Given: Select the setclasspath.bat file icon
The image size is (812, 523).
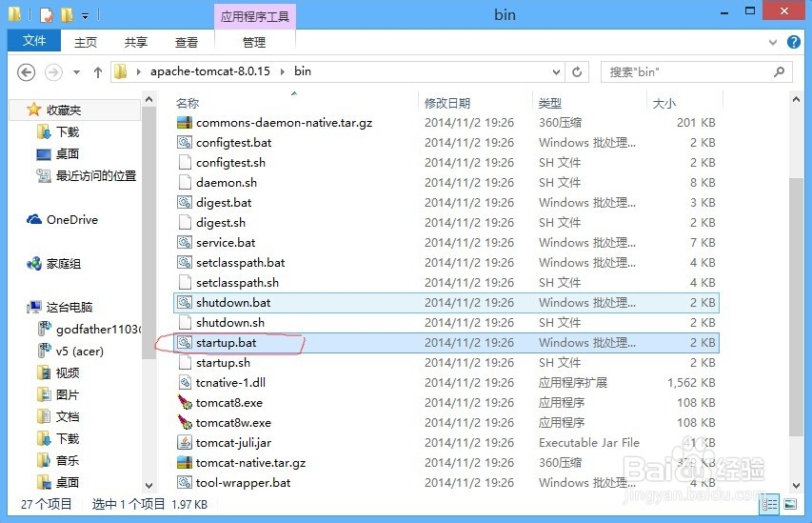Looking at the screenshot, I should tap(185, 263).
